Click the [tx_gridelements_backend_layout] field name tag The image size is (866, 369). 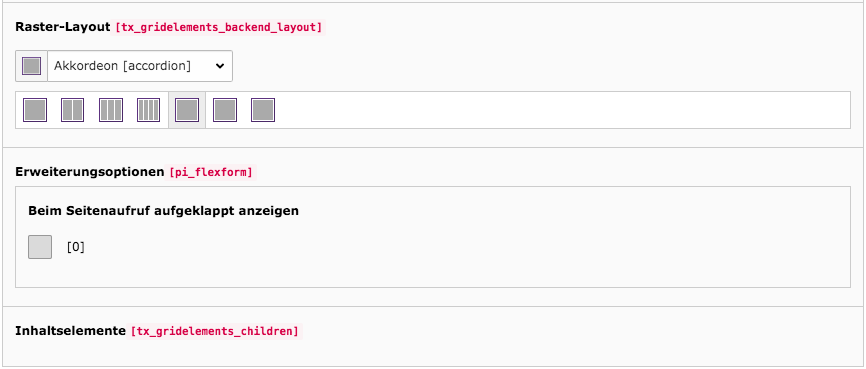click(x=219, y=27)
